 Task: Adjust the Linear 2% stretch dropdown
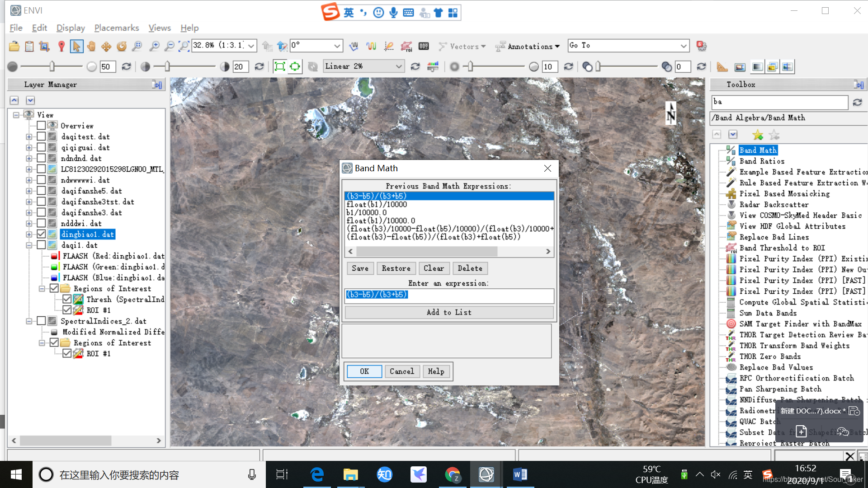tap(363, 66)
